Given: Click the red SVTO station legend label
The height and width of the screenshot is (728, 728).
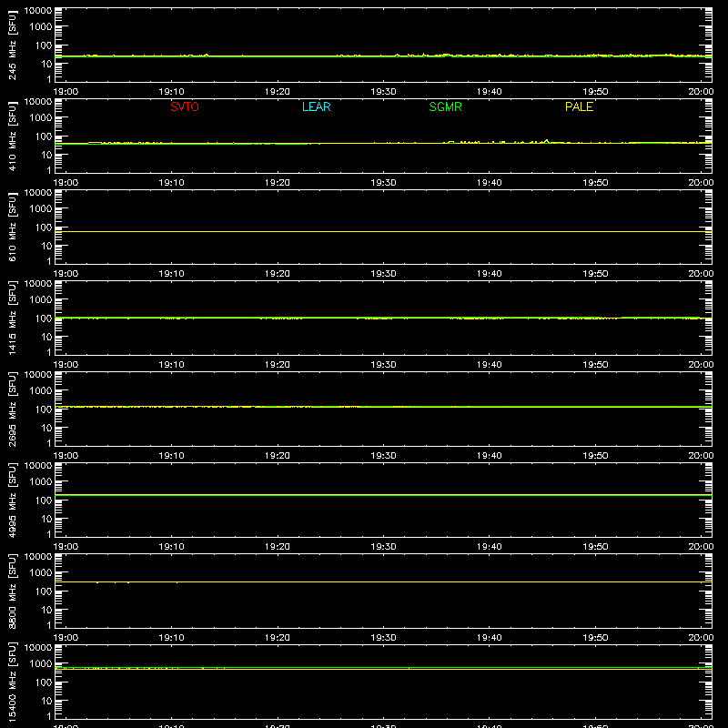Looking at the screenshot, I should coord(185,106).
